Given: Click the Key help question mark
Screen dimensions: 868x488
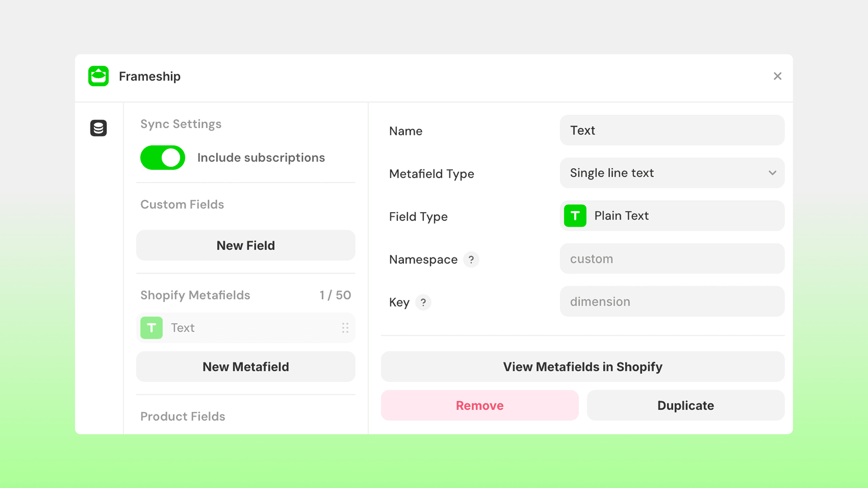Looking at the screenshot, I should click(423, 302).
